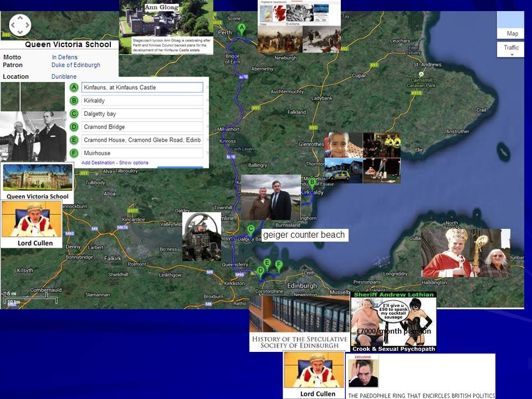The width and height of the screenshot is (532, 399).
Task: Click the Haddington map label
Action: 434,282
